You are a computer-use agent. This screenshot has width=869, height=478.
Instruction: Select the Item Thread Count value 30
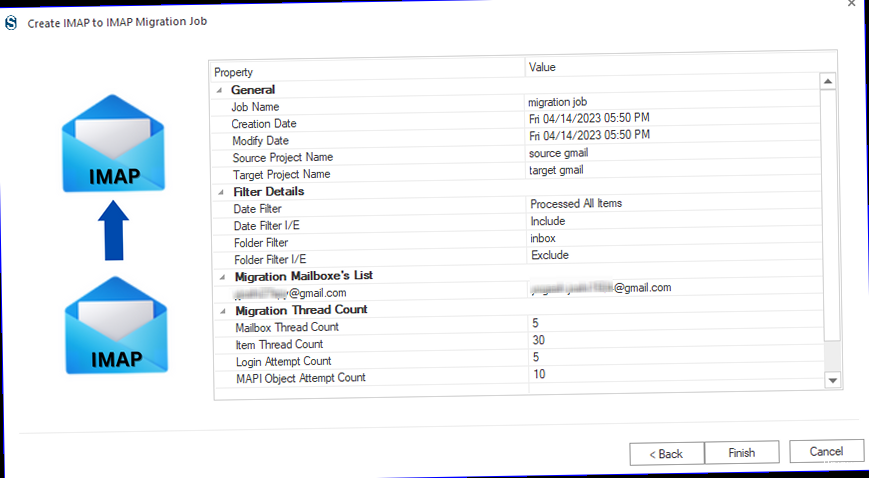pyautogui.click(x=540, y=341)
